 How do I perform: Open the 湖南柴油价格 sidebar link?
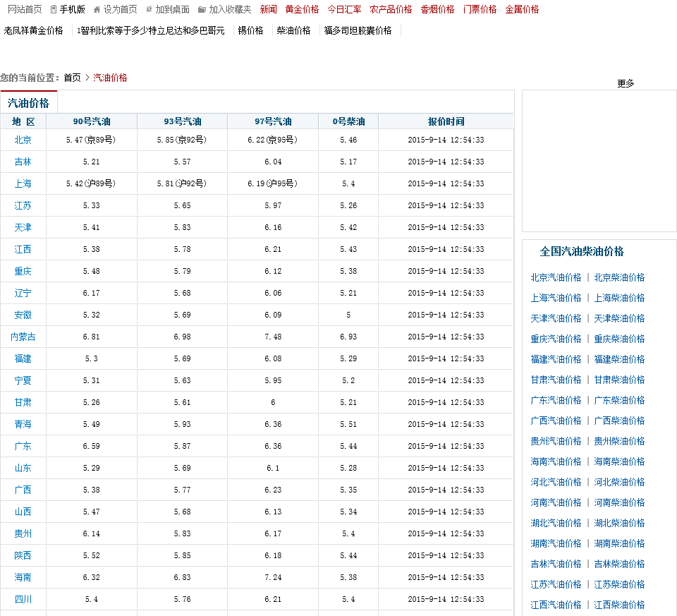pos(619,544)
